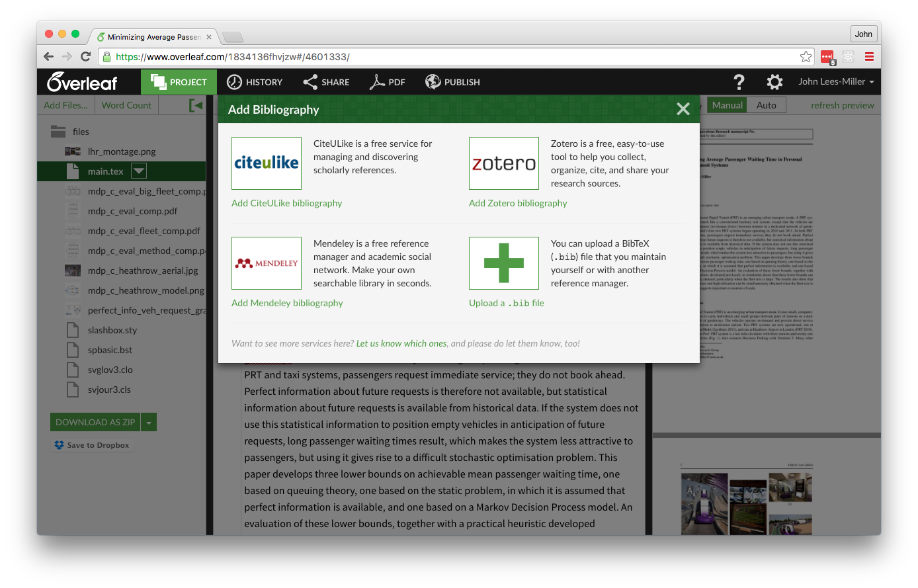Collapse the file panel arrow icon
The width and height of the screenshot is (918, 588).
(x=196, y=105)
